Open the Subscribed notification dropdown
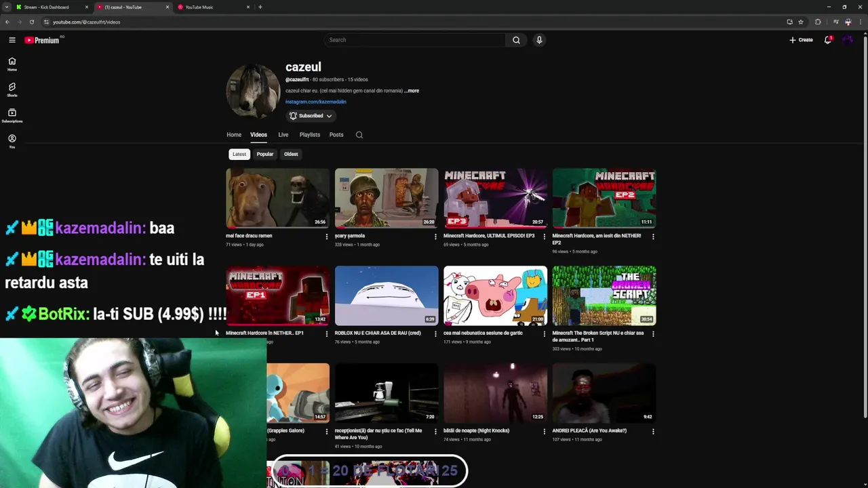Screen dimensions: 868x488 311,116
